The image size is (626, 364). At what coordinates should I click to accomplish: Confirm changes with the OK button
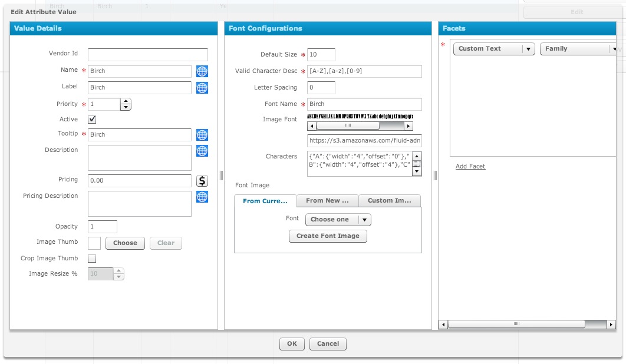[x=292, y=344]
